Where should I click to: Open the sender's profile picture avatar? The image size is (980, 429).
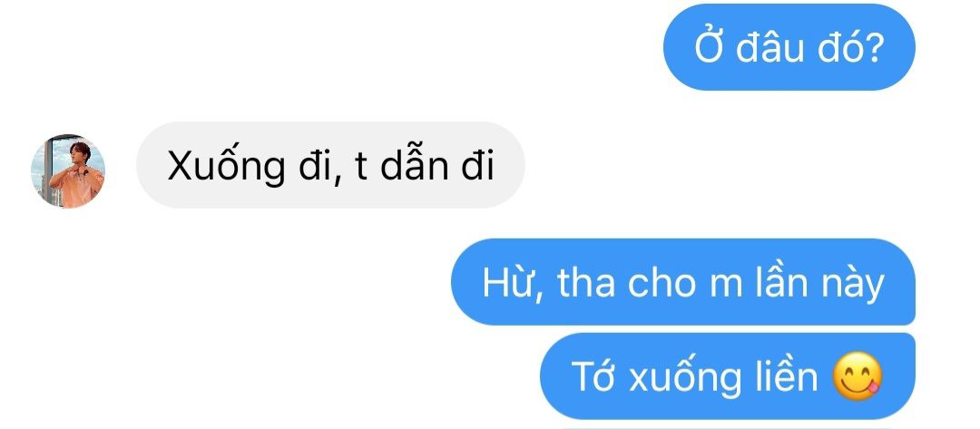[x=68, y=171]
